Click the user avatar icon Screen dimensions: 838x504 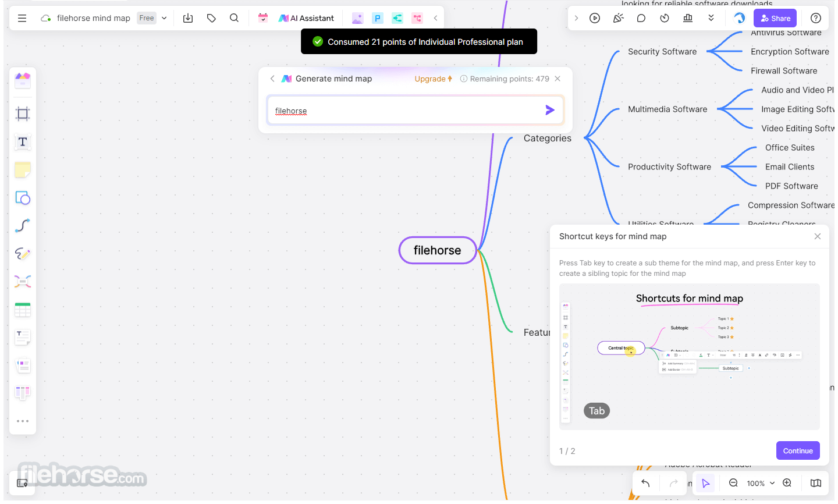[x=739, y=18]
